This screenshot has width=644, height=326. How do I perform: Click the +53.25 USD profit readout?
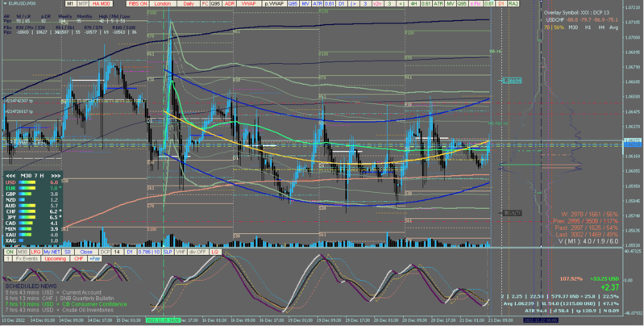coord(605,278)
